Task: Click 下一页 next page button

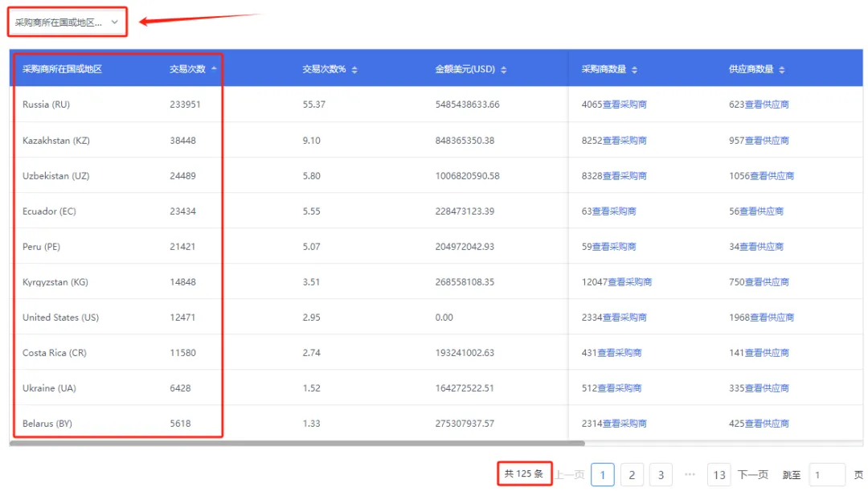Action: (753, 475)
